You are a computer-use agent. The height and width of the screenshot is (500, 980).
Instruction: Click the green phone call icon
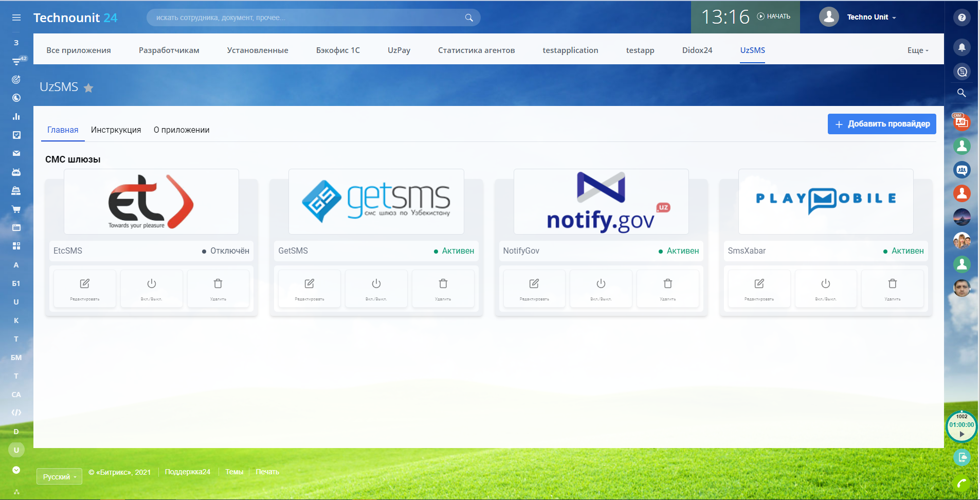(962, 484)
